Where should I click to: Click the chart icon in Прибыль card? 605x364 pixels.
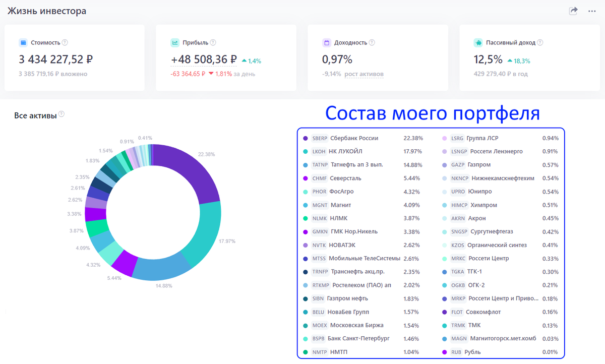(175, 43)
